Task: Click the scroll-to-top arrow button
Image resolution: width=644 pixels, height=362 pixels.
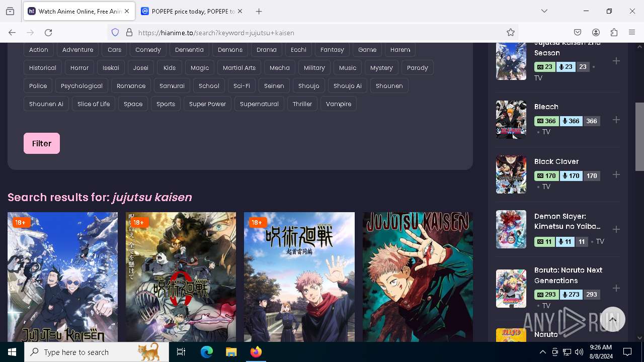Action: pos(612,319)
